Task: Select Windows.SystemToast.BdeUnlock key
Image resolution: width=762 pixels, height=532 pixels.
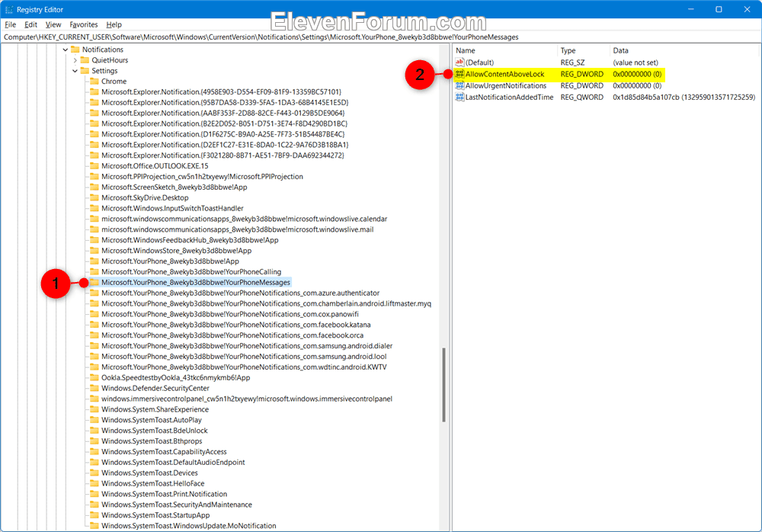Action: pyautogui.click(x=155, y=431)
